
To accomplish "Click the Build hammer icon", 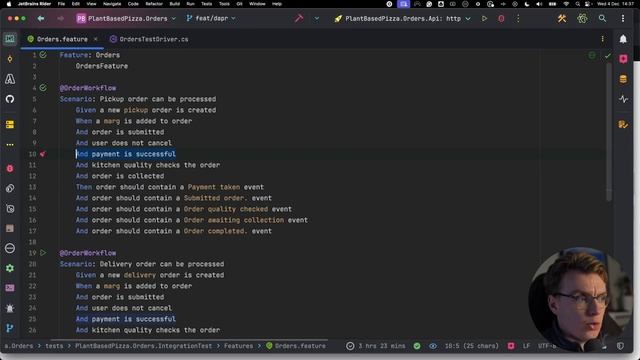I will tap(299, 18).
